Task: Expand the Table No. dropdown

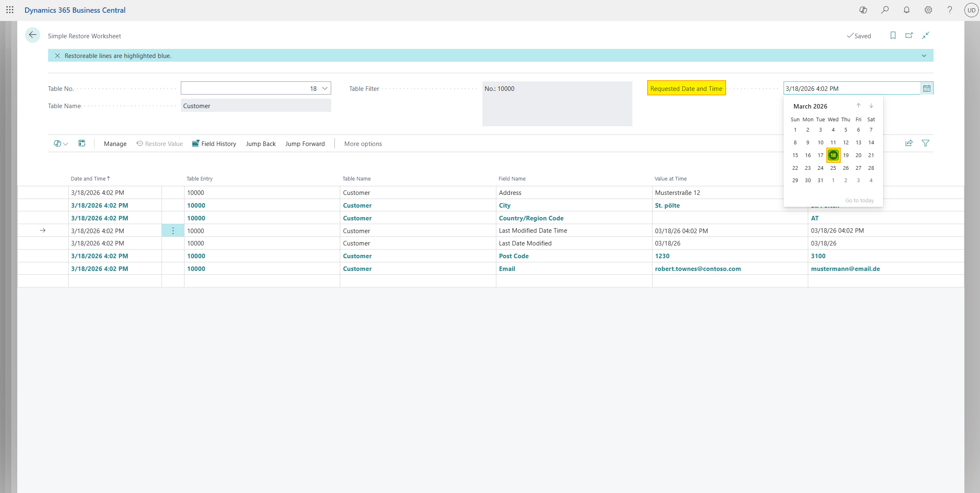Action: pyautogui.click(x=325, y=88)
